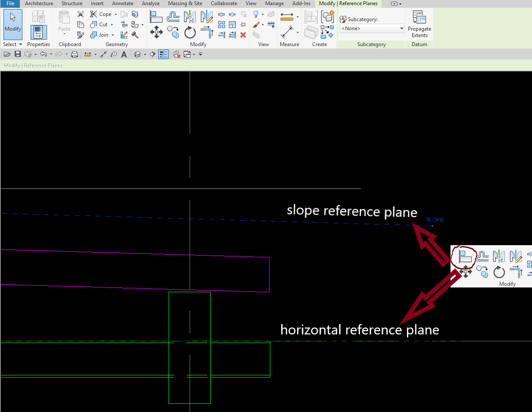Select the Align tool in Modify panel
532x412 pixels.
click(156, 17)
